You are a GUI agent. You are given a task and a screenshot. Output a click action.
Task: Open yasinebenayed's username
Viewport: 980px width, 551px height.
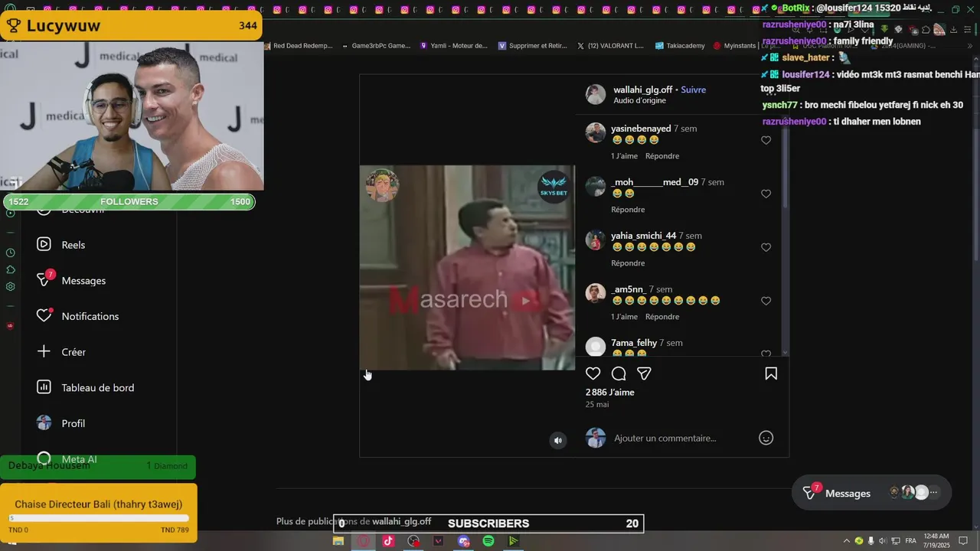[641, 129]
